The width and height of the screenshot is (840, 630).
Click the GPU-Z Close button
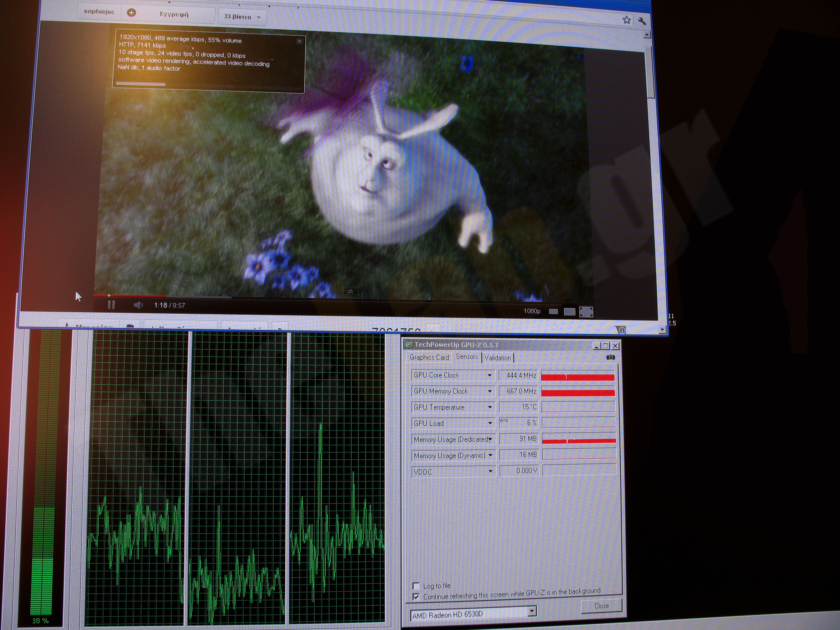601,606
